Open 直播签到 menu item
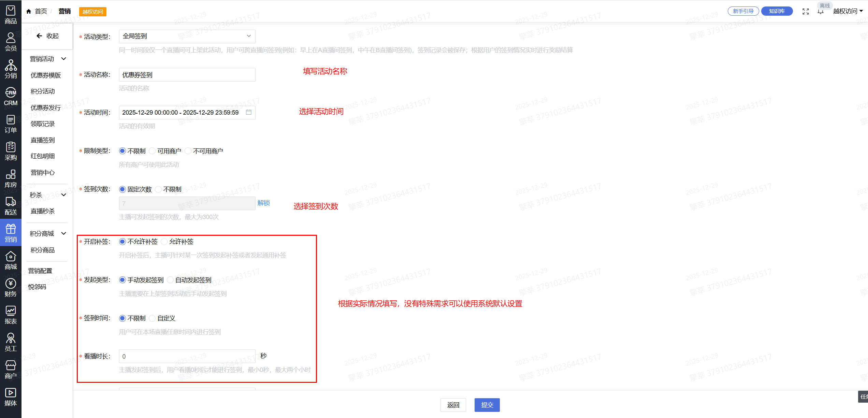The width and height of the screenshot is (868, 418). click(43, 140)
